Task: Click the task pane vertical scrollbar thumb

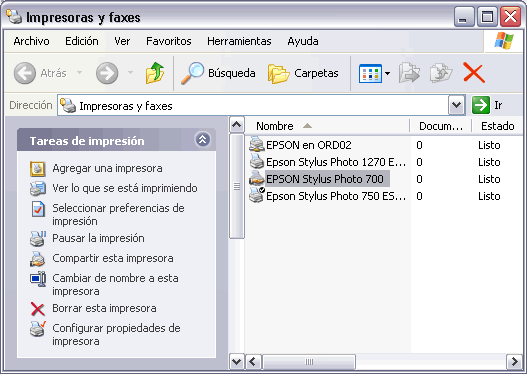Action: click(x=237, y=186)
